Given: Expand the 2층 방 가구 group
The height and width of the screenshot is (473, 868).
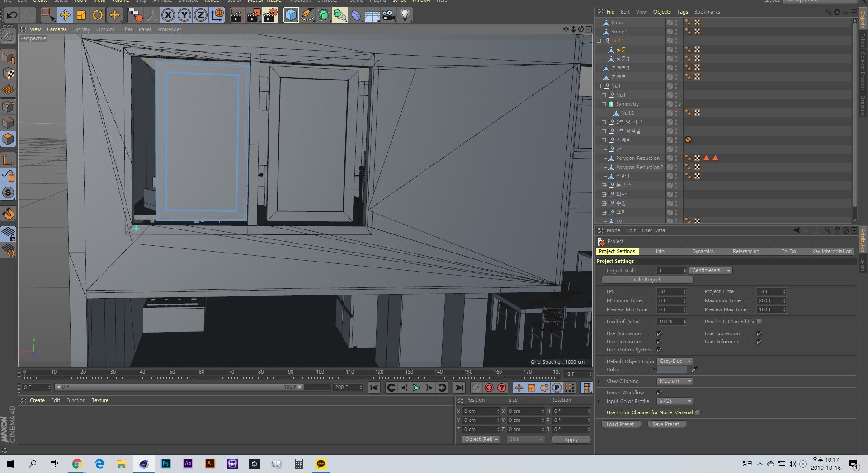Looking at the screenshot, I should tap(604, 122).
